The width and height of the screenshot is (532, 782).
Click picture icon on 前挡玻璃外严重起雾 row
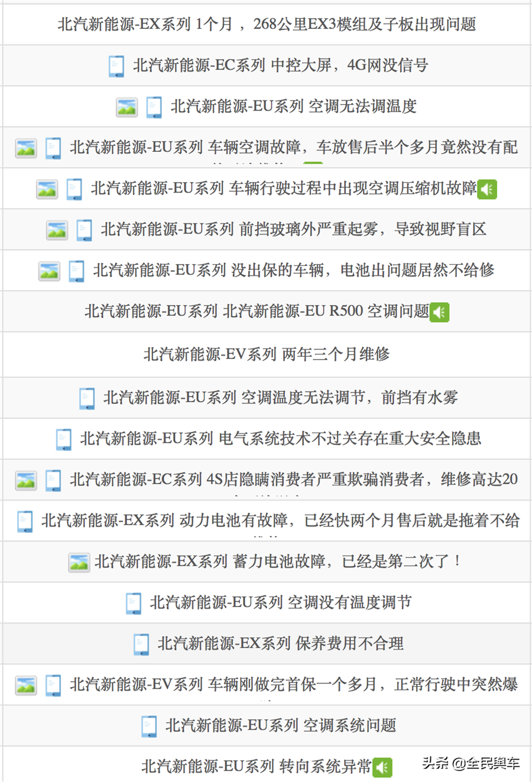coord(57,230)
